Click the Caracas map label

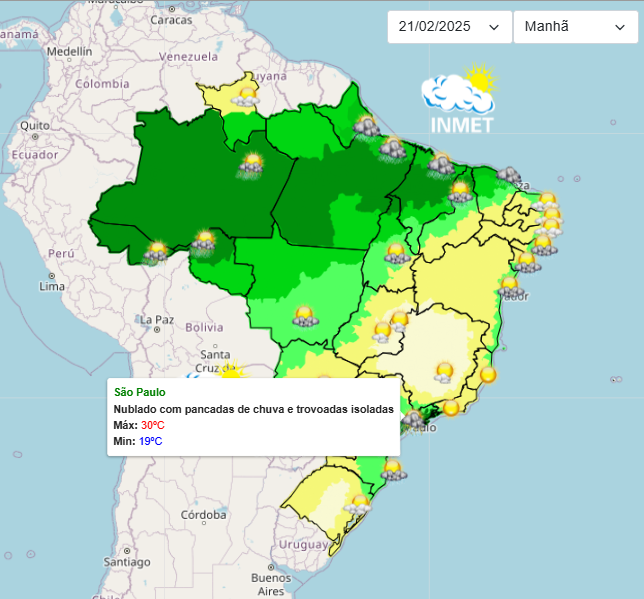coord(171,20)
